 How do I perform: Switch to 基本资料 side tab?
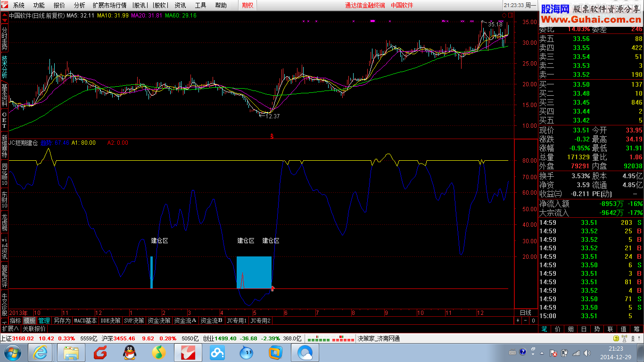4,96
